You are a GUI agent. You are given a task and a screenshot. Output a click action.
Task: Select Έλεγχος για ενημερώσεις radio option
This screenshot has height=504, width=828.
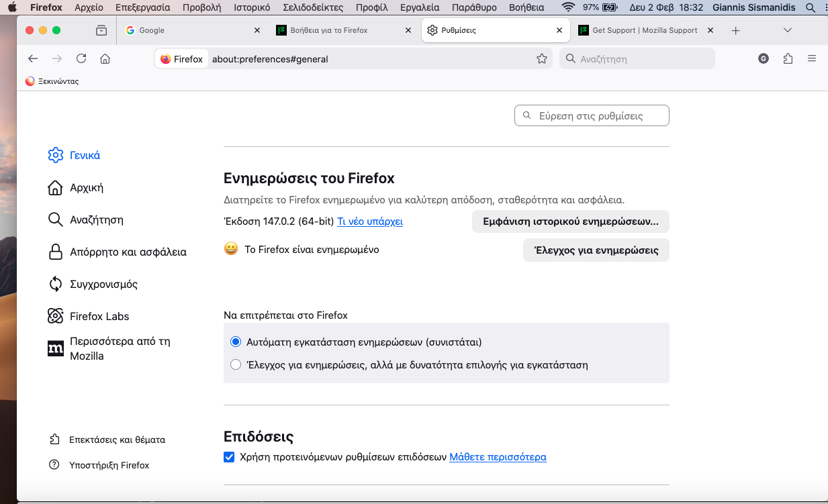pos(236,365)
